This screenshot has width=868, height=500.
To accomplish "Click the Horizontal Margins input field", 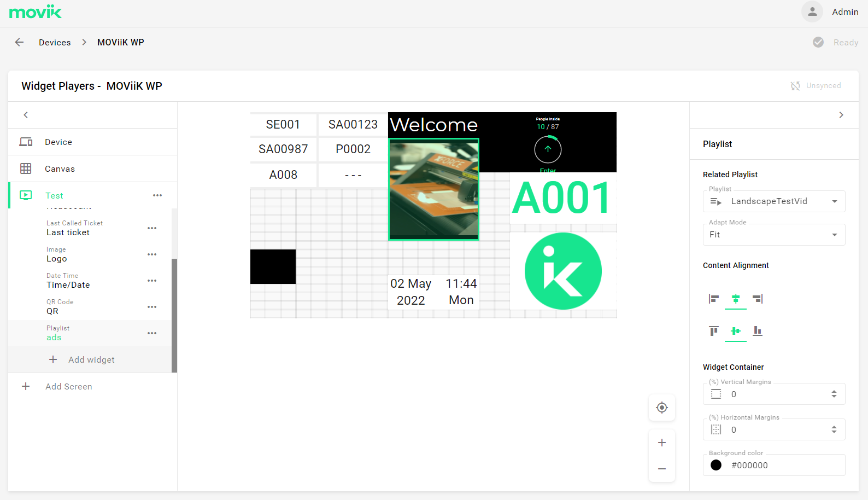I will pyautogui.click(x=774, y=429).
